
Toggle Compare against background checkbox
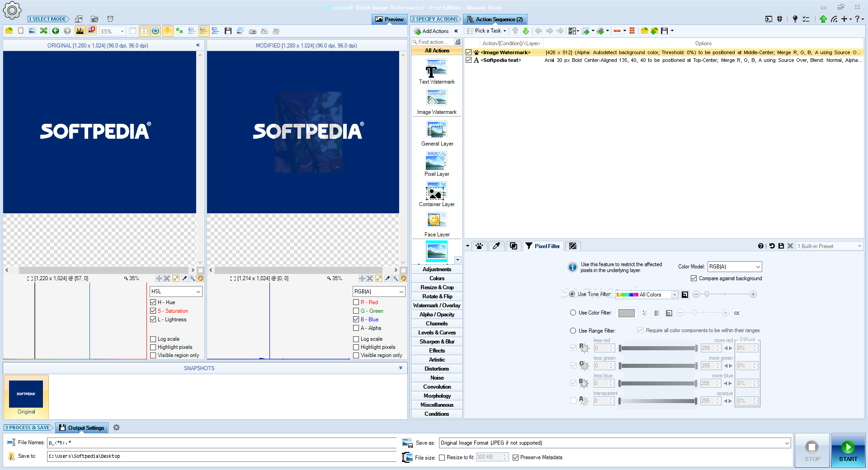693,278
